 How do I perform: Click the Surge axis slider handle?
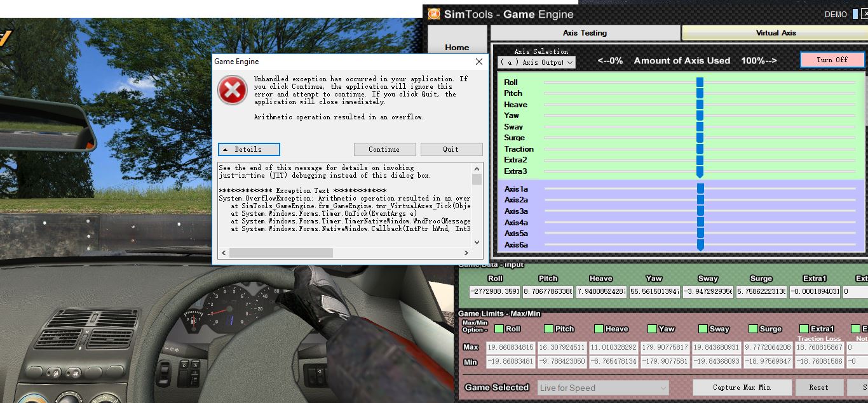click(700, 138)
